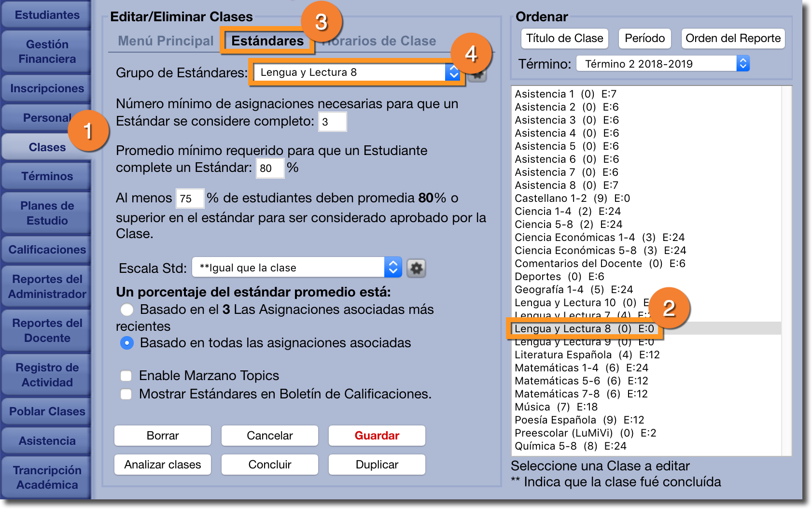Screen dimensions: 812x509
Task: Sort classes by Orden del Reporte
Action: [733, 39]
